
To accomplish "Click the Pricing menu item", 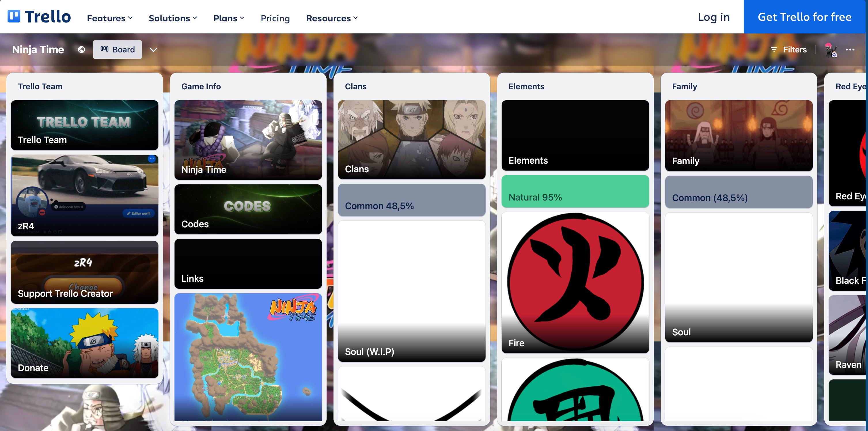I will (275, 18).
